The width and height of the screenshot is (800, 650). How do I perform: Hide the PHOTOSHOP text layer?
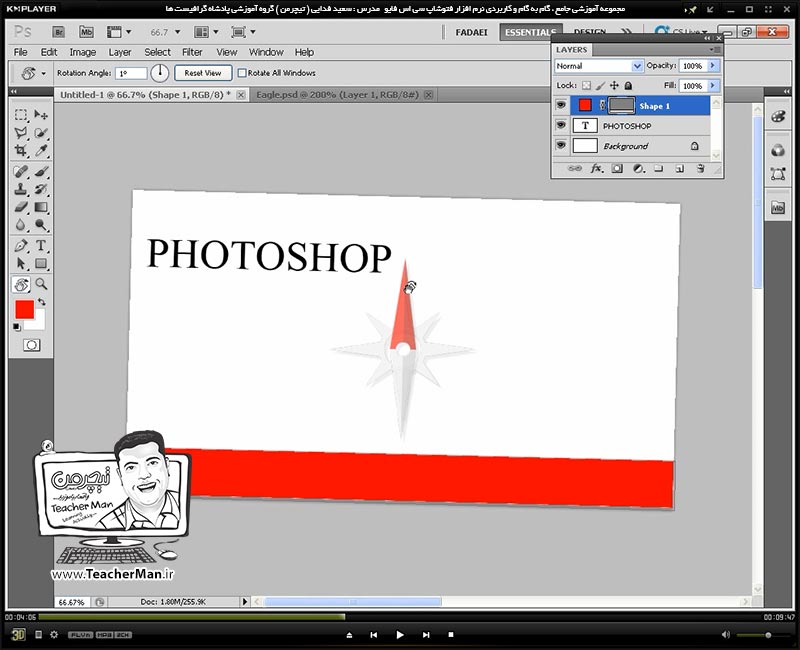click(561, 125)
